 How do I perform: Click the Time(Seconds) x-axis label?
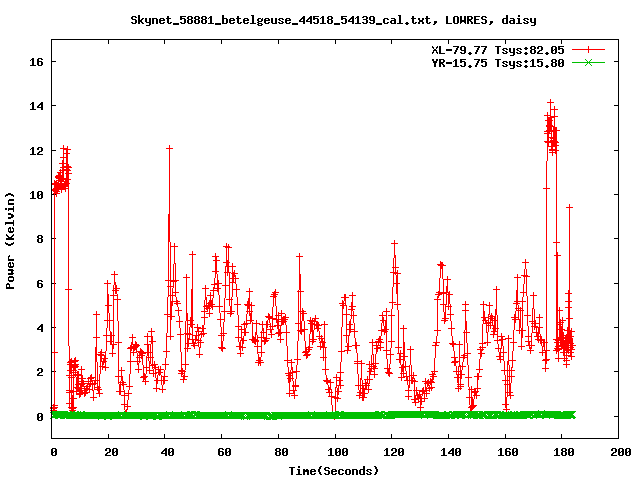point(333,471)
